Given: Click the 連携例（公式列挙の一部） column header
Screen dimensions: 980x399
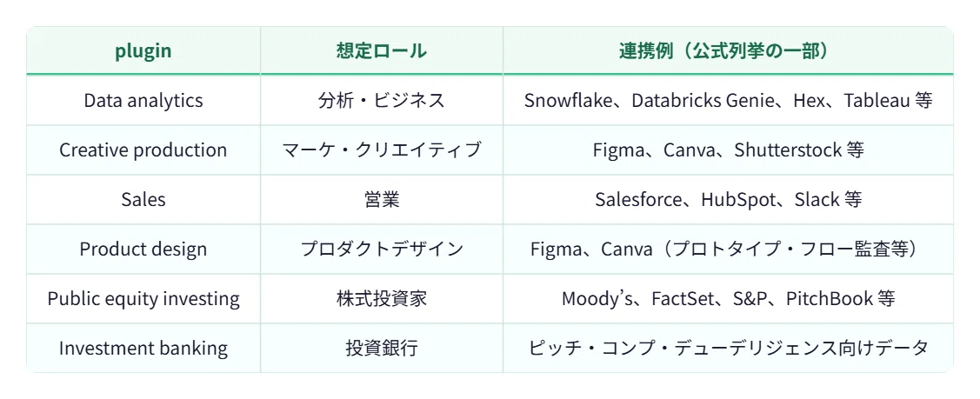Looking at the screenshot, I should pyautogui.click(x=728, y=50).
